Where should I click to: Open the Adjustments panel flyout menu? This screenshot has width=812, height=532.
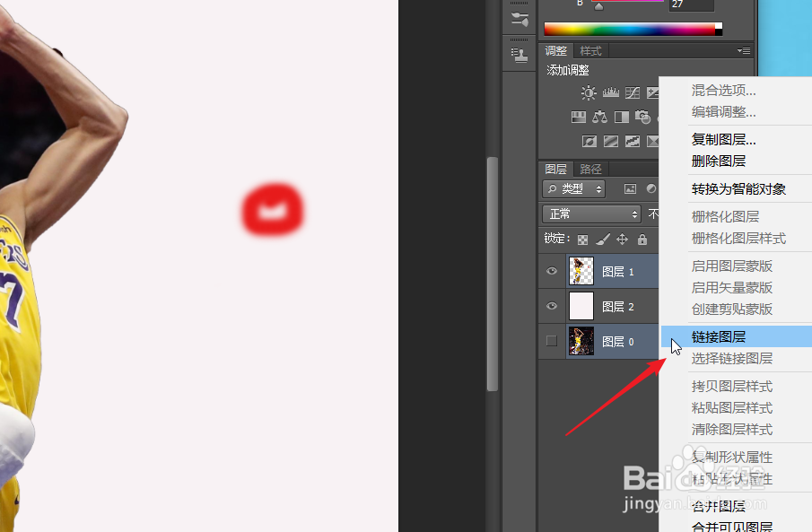click(744, 51)
